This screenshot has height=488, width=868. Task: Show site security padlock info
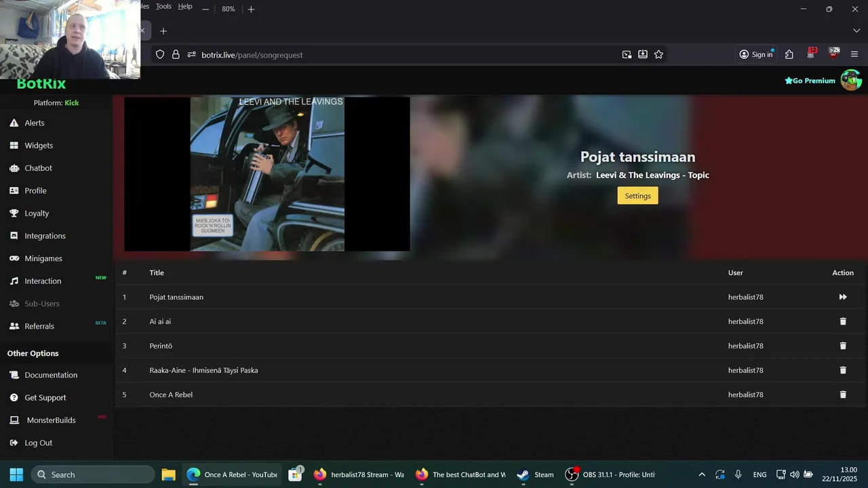pos(176,55)
